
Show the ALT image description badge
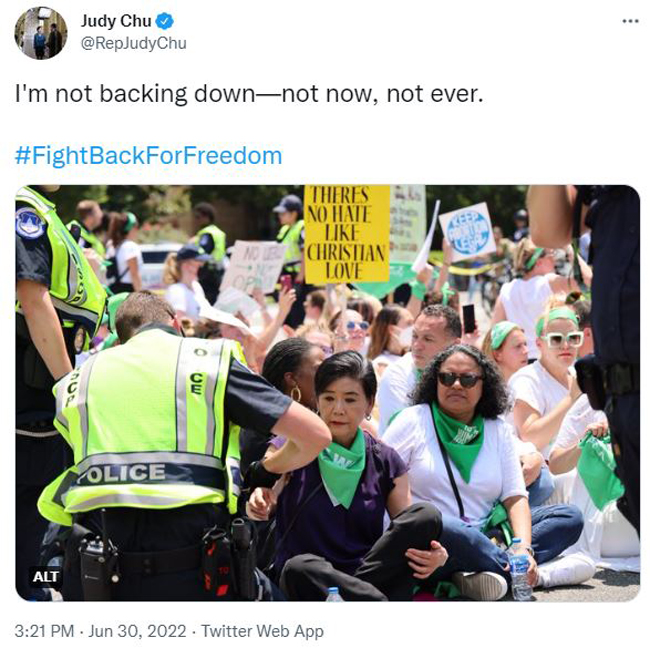pyautogui.click(x=46, y=577)
